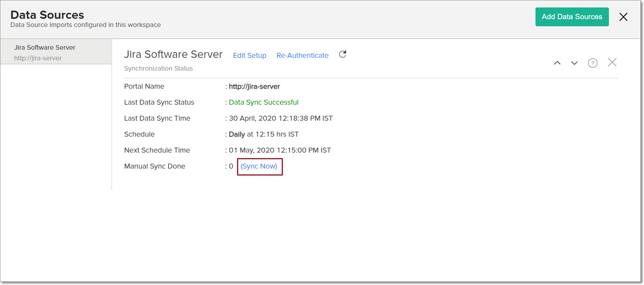Image resolution: width=644 pixels, height=285 pixels.
Task: Open the help question mark icon
Action: 593,63
